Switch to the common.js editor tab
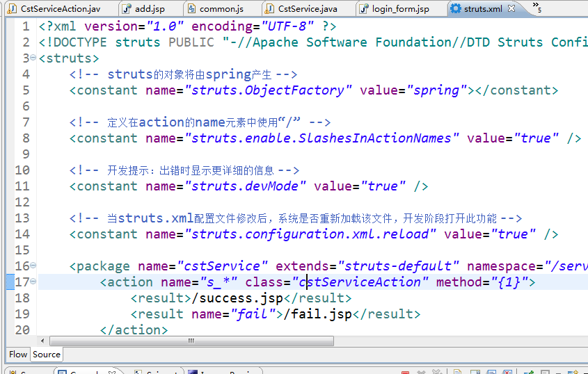The image size is (588, 374). point(216,8)
